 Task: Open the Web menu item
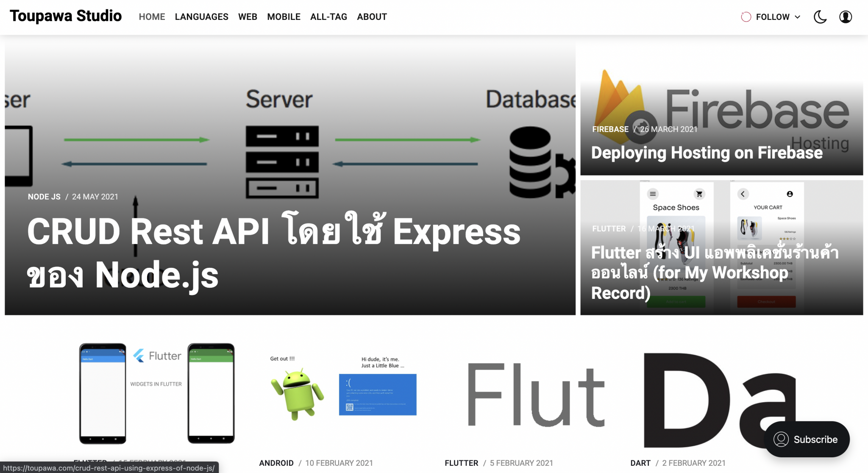248,17
